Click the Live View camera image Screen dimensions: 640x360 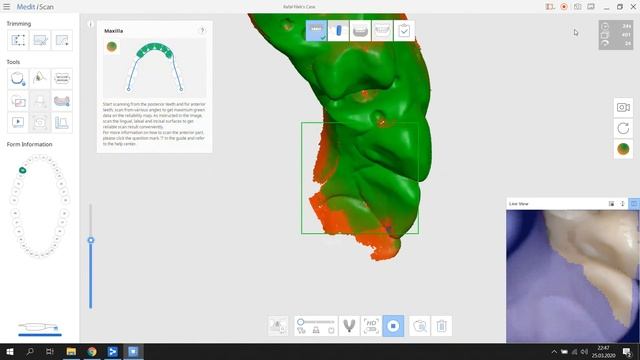point(572,276)
